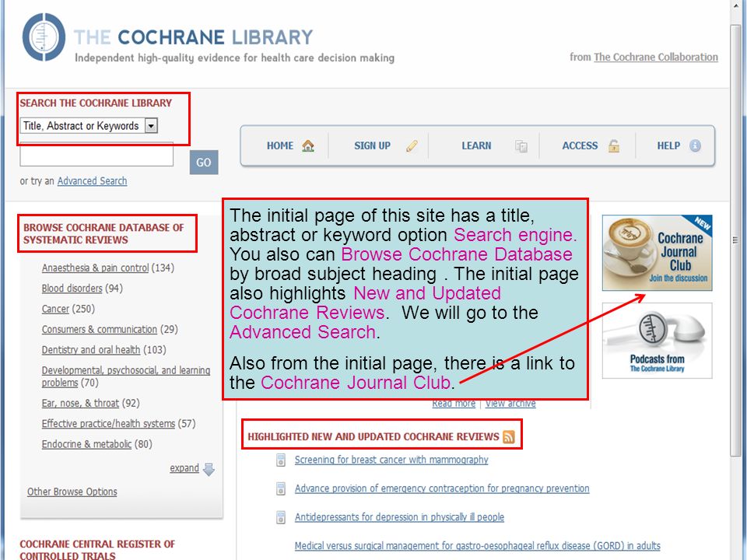The image size is (747, 560).
Task: Browse Effective practice/health systems reviews
Action: coord(108,423)
